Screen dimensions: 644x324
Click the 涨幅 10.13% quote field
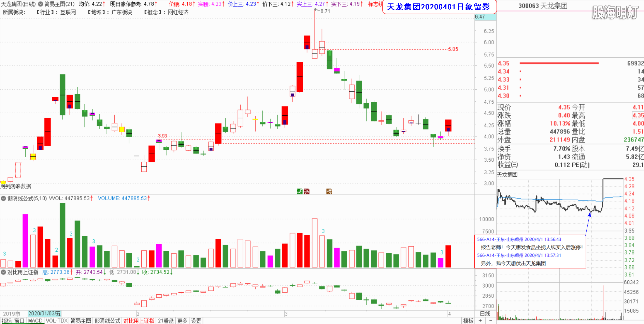click(x=534, y=123)
